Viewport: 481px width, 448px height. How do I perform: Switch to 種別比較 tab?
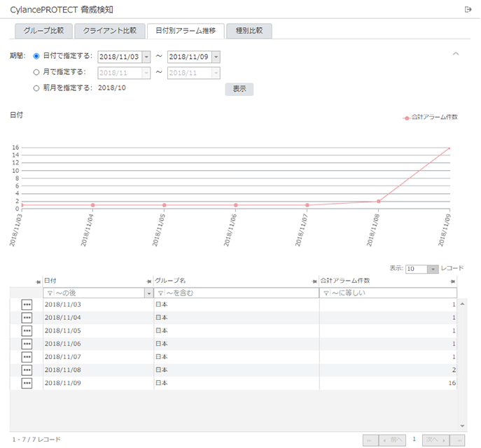[249, 31]
